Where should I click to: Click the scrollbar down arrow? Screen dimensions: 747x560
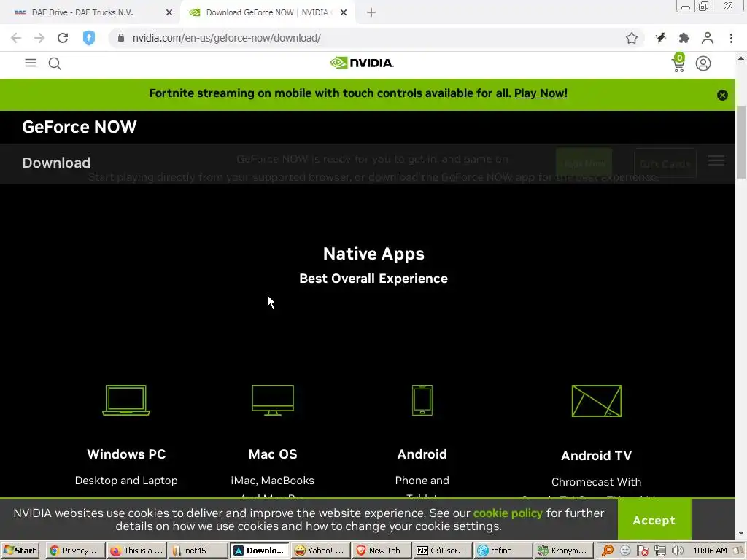tap(741, 534)
